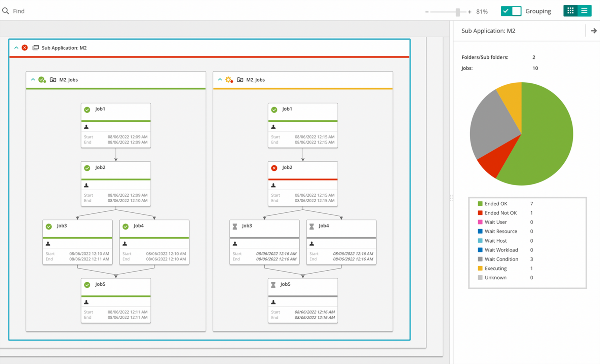Click the green Ended OK legend swatch

[480, 204]
